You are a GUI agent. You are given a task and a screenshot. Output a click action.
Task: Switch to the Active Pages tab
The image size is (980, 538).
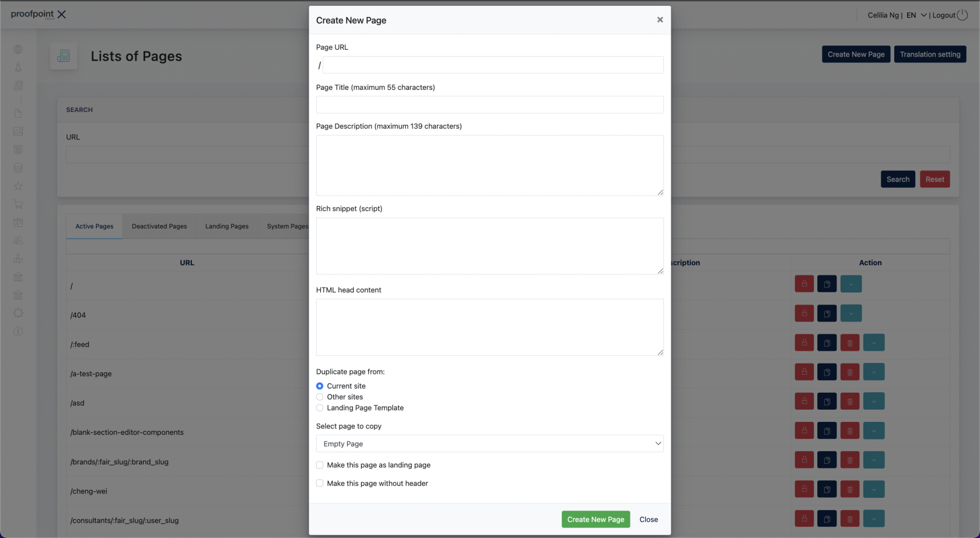(x=94, y=226)
